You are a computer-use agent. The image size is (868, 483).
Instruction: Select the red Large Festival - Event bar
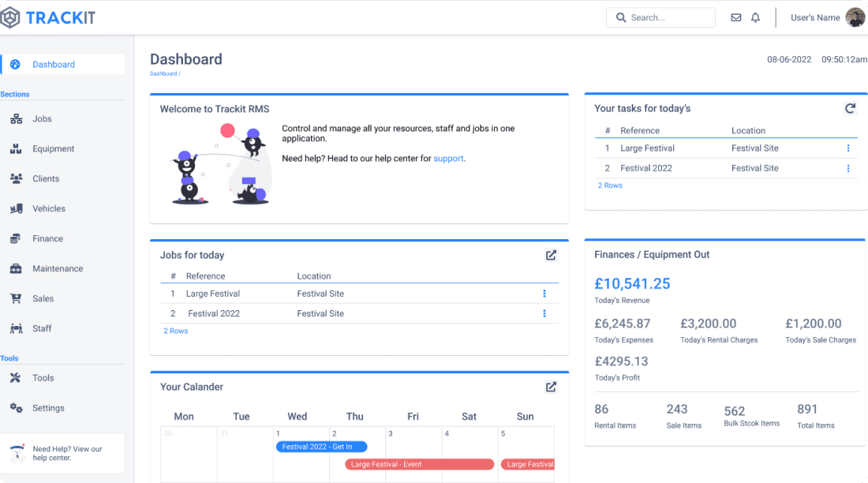pyautogui.click(x=419, y=464)
